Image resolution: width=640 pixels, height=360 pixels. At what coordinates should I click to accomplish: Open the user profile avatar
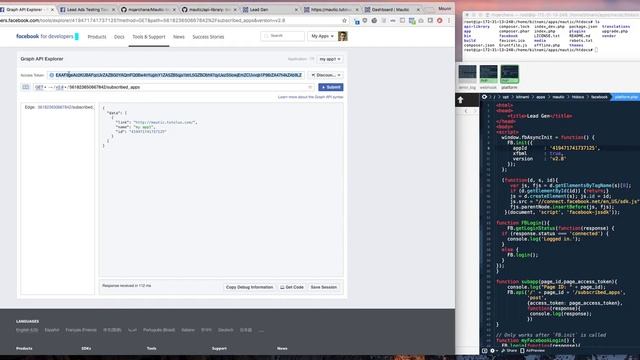tap(342, 36)
